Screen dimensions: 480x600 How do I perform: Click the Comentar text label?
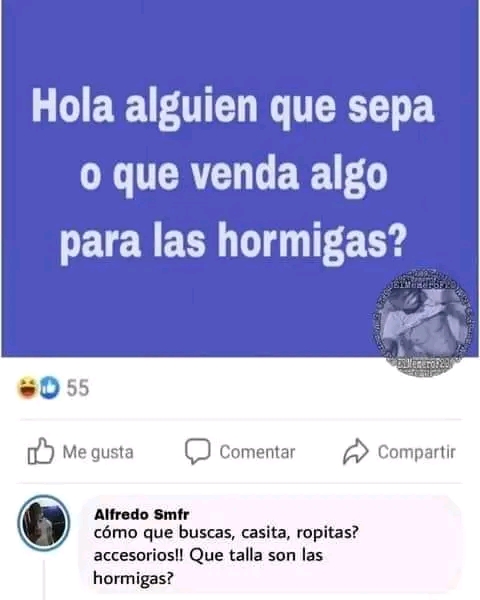click(x=257, y=452)
